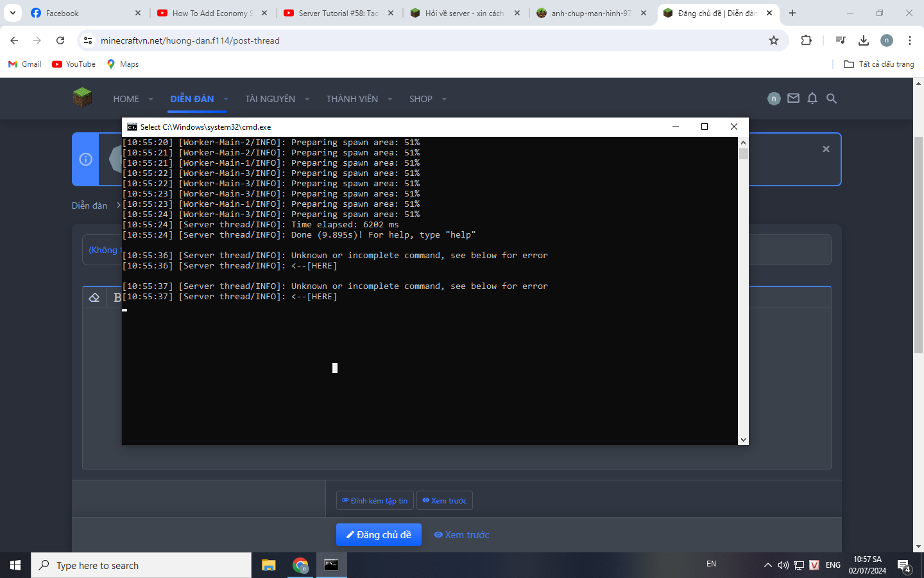Switch to the How To Add Economy tab
This screenshot has height=578, width=924.
click(212, 13)
